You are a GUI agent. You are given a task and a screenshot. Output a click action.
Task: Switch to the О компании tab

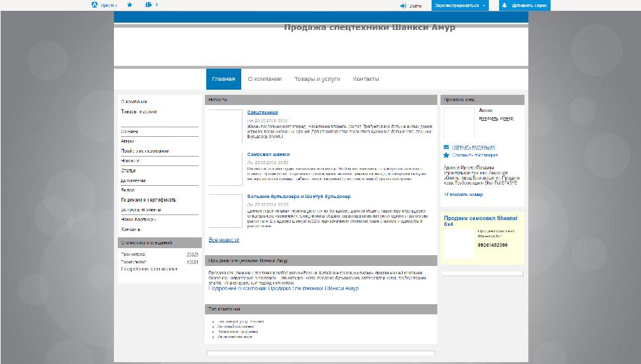(x=265, y=80)
